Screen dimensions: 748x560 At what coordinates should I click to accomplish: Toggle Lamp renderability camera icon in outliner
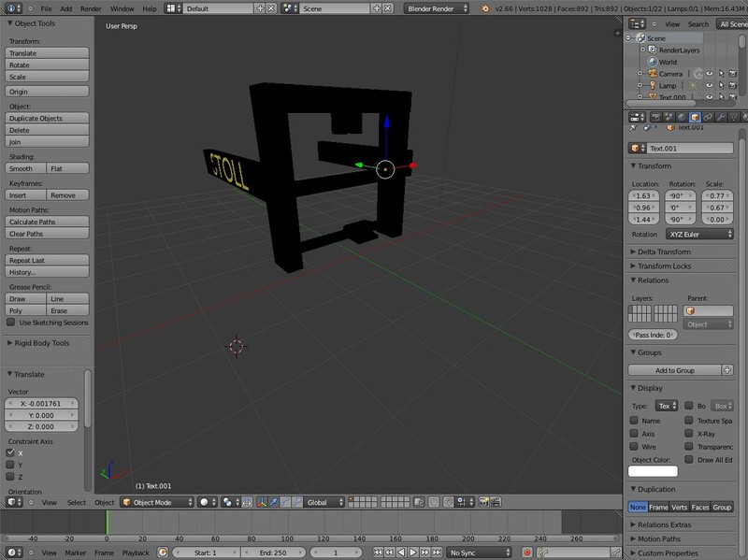coord(733,85)
